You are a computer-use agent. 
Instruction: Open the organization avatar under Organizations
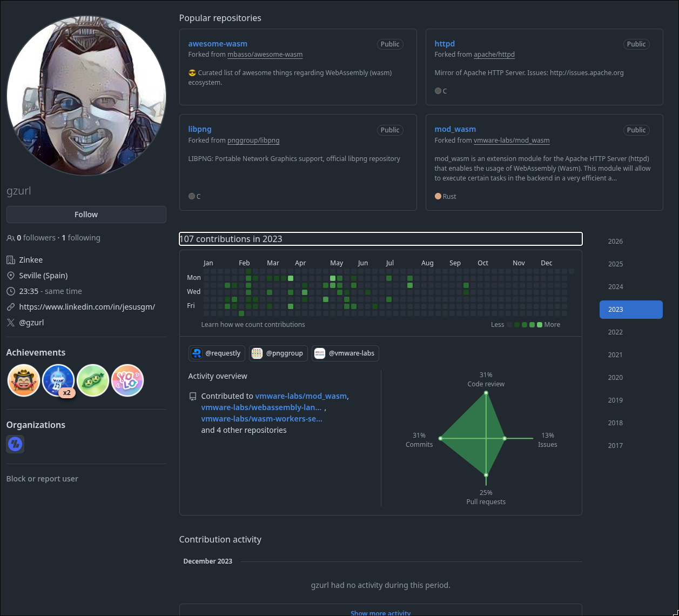15,444
